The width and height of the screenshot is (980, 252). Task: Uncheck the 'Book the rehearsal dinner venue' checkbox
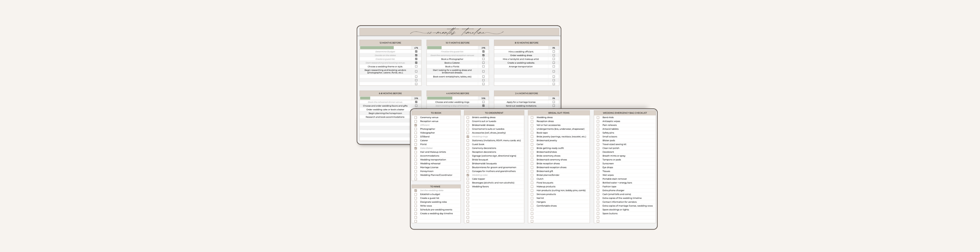(x=416, y=102)
